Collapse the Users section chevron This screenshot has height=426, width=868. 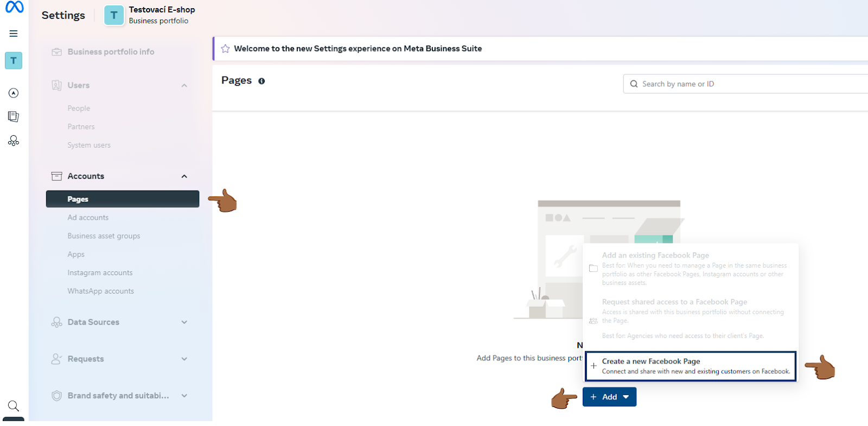coord(184,86)
